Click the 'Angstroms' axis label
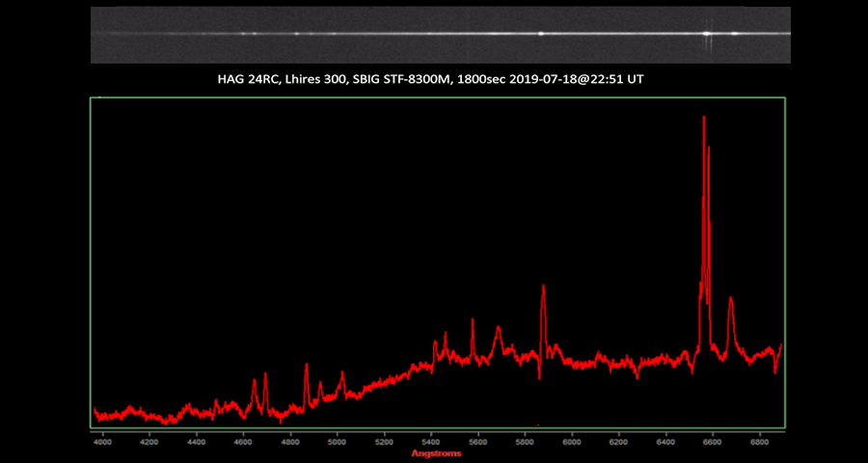 [436, 453]
